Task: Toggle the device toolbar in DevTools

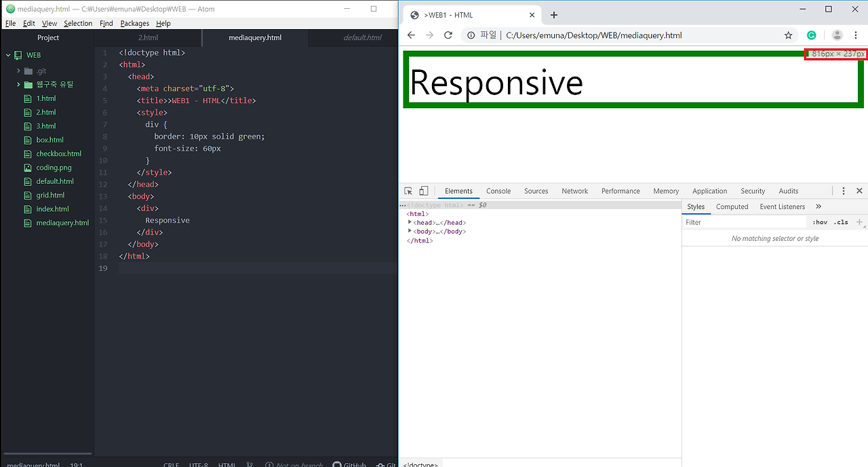Action: click(424, 191)
